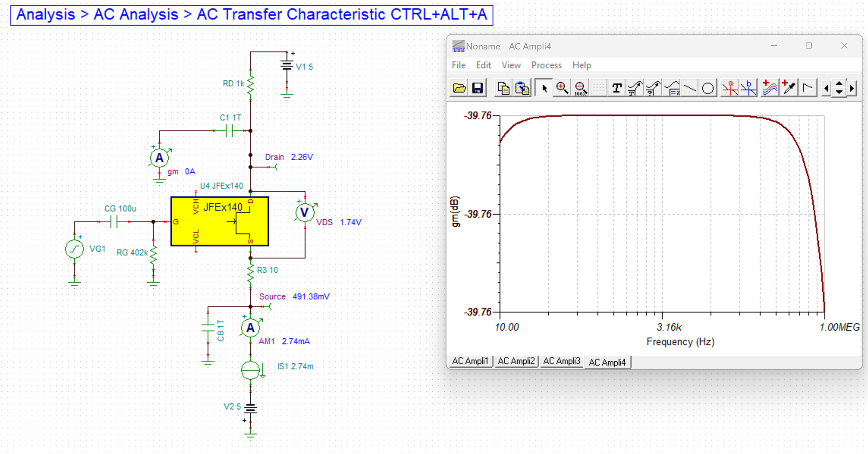Viewport: 868px width, 454px height.
Task: Click the curve question-mark label icon
Action: 653,88
